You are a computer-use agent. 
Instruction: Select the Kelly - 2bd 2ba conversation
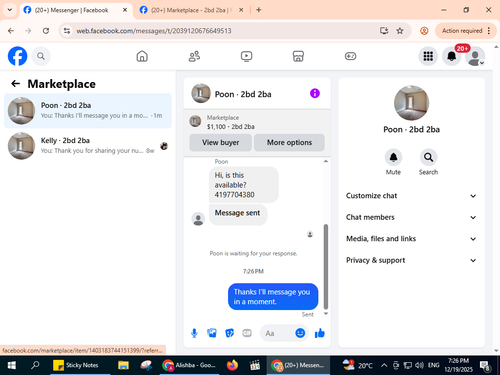pos(88,146)
